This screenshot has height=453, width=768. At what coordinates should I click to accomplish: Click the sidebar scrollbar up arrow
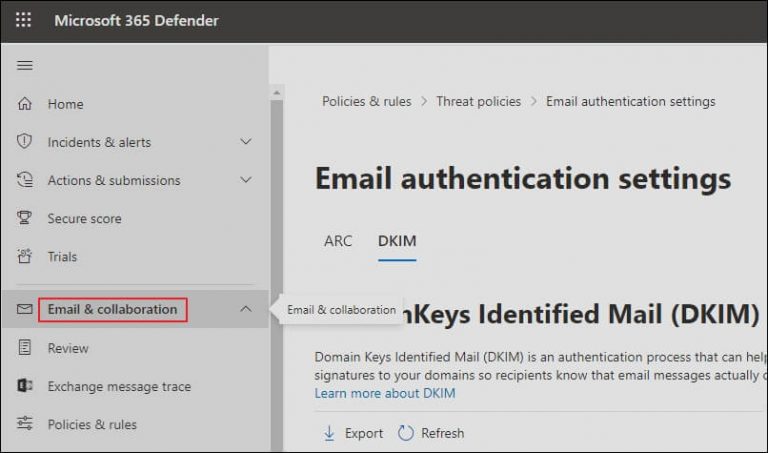click(277, 92)
